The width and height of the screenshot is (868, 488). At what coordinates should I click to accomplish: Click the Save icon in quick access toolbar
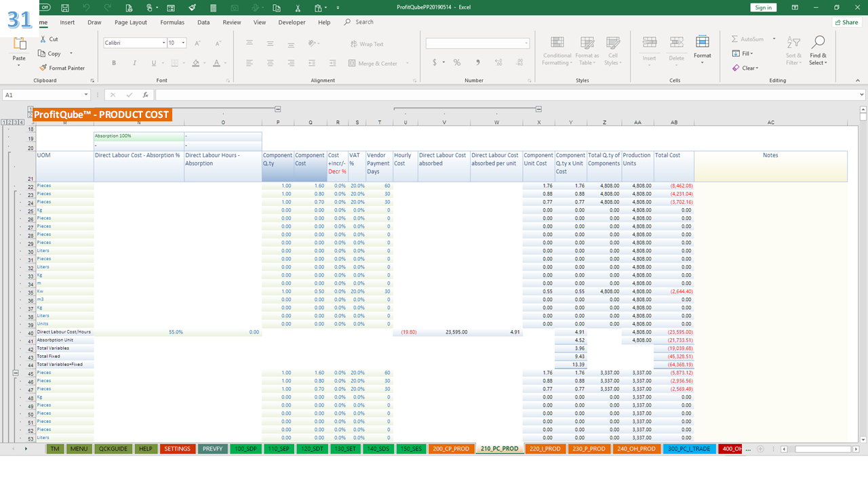tap(64, 7)
